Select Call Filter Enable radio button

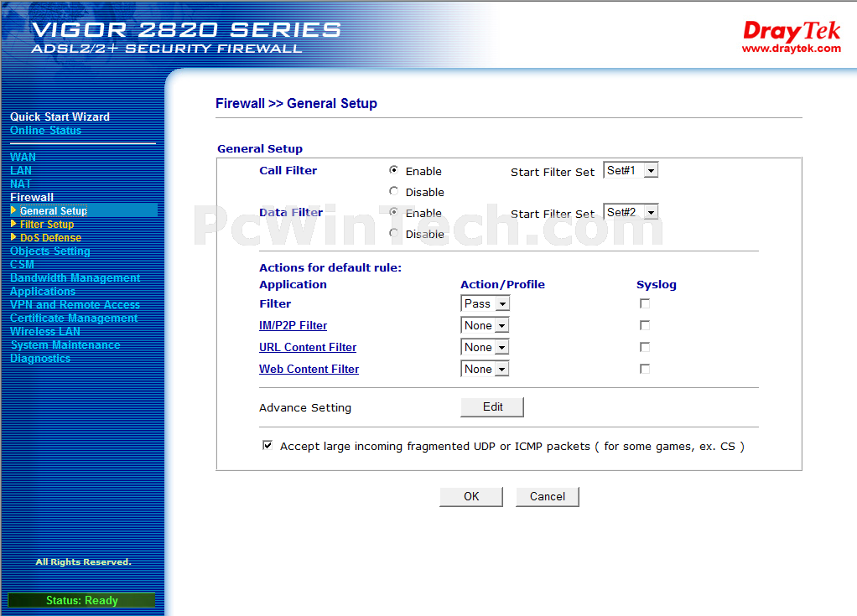point(393,170)
